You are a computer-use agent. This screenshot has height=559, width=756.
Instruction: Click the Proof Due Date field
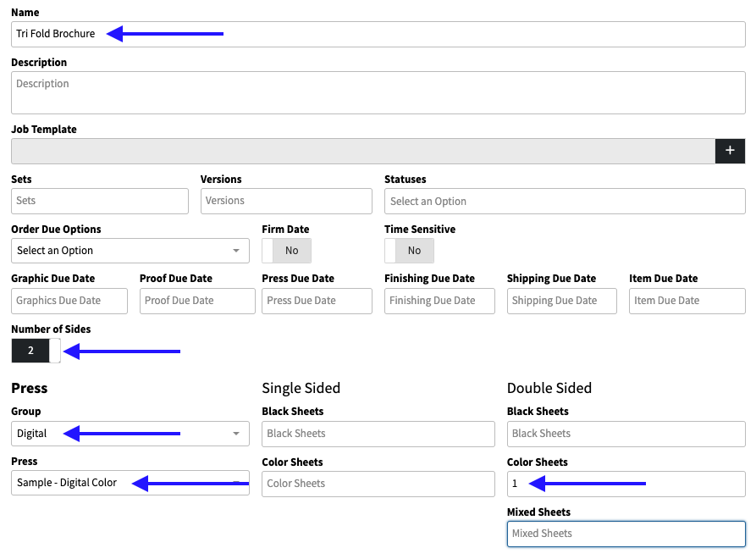tap(198, 301)
